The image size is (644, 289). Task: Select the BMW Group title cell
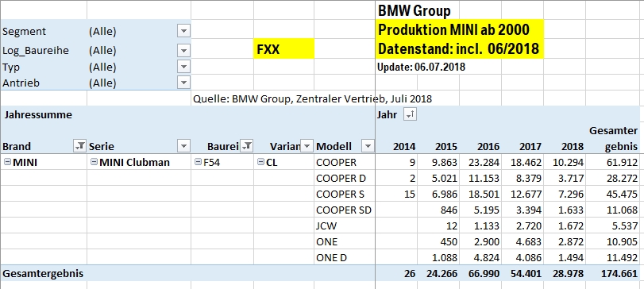pos(414,11)
